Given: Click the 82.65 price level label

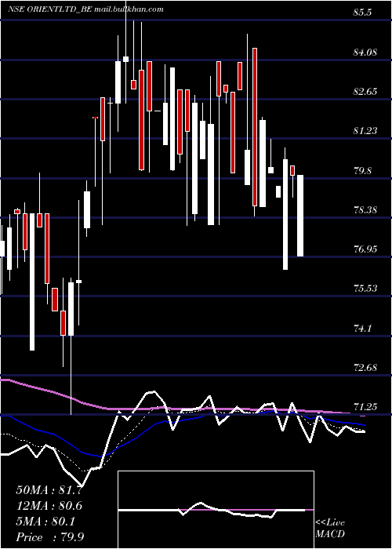Looking at the screenshot, I should pyautogui.click(x=365, y=92).
